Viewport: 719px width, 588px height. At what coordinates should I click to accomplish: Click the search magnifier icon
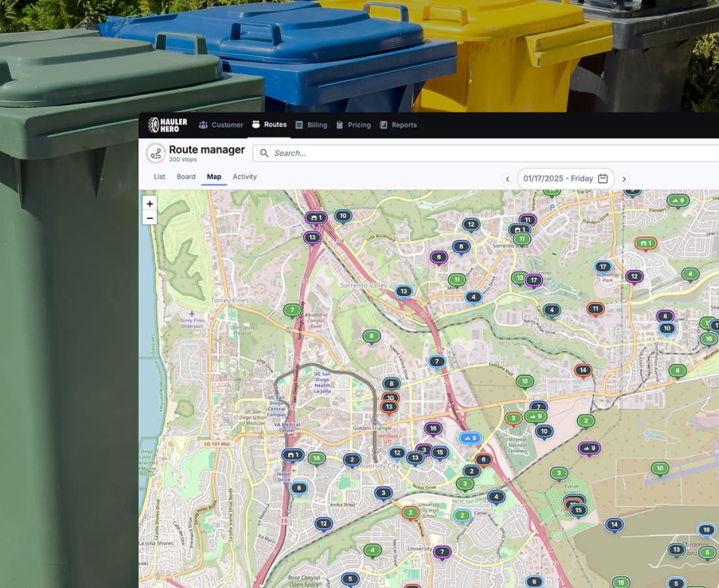point(264,153)
